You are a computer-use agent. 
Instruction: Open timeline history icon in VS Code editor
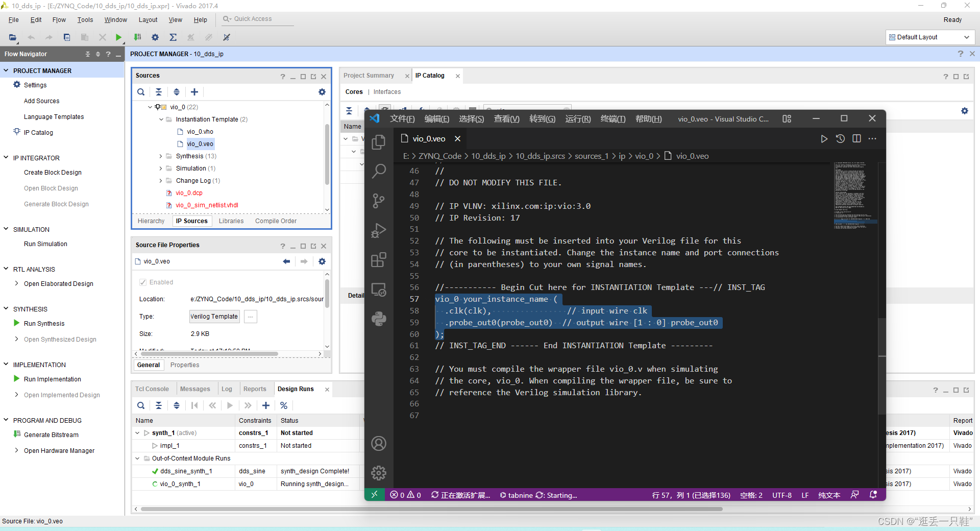coord(840,139)
